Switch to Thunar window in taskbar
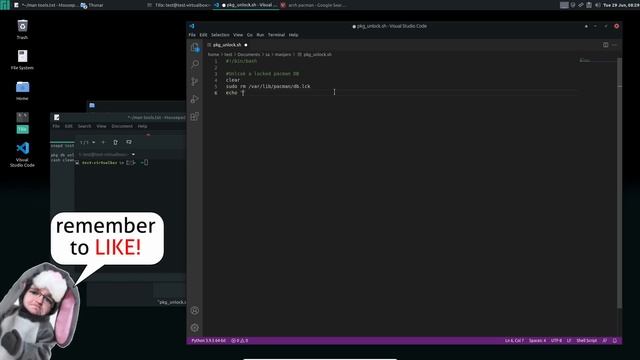 92,5
